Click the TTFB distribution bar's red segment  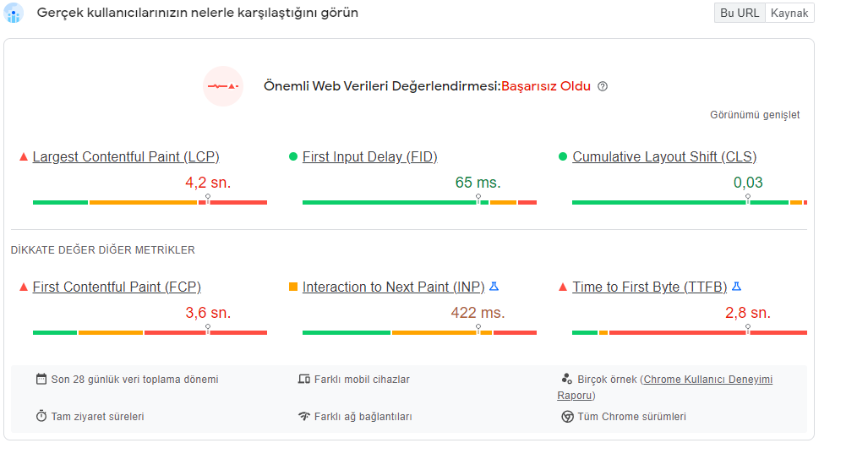[x=708, y=333]
